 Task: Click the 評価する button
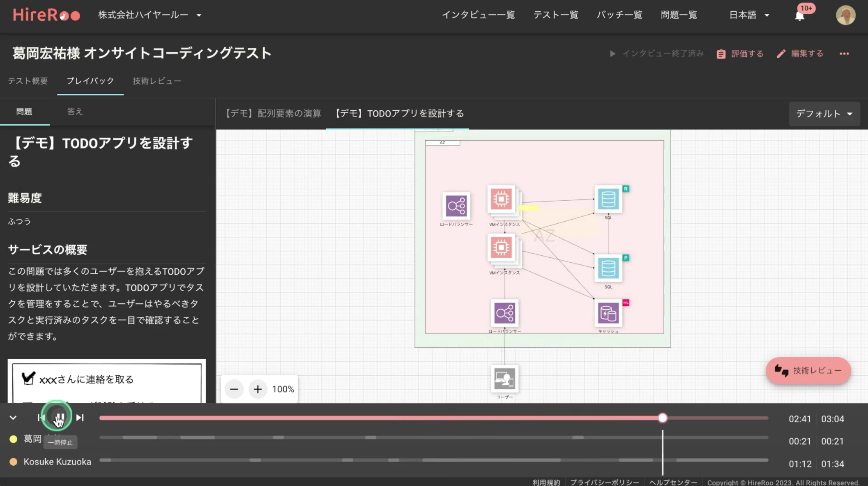tap(740, 54)
